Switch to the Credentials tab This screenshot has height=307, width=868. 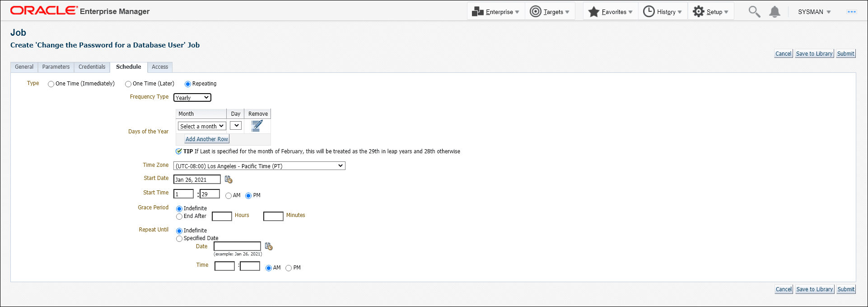92,67
